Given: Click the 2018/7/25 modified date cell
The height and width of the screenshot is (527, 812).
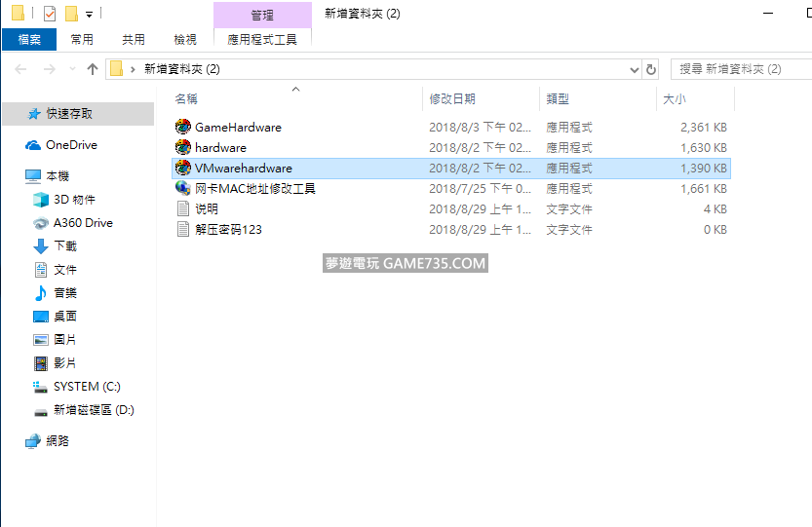Looking at the screenshot, I should 480,188.
